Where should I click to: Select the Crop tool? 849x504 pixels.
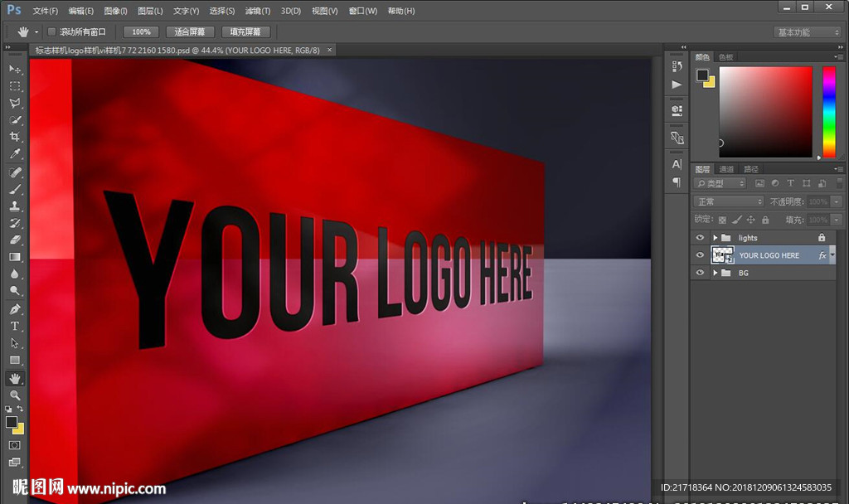pyautogui.click(x=15, y=137)
